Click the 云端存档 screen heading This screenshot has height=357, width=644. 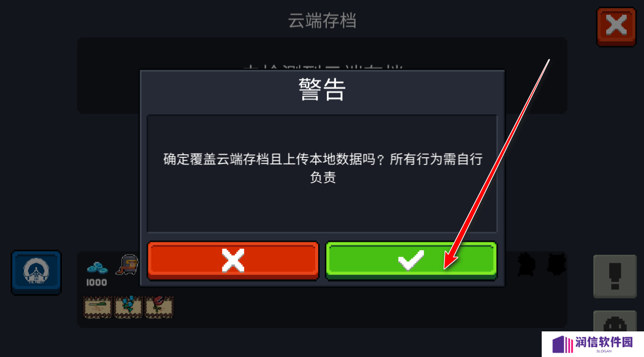322,21
